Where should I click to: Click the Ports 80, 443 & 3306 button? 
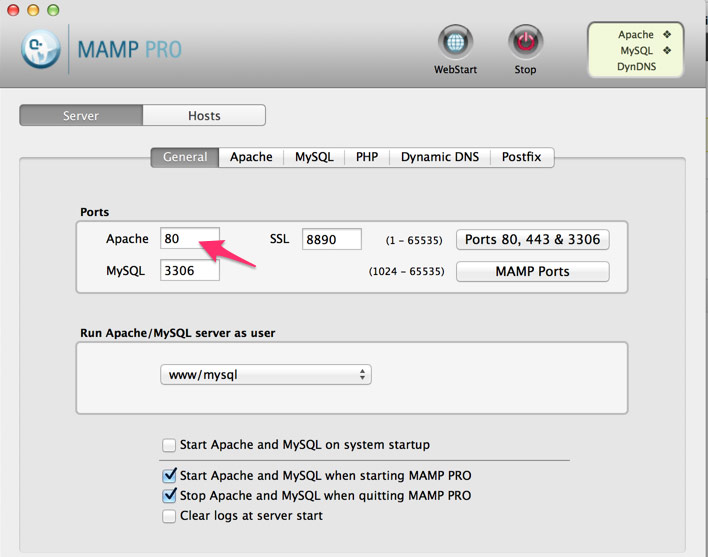coord(533,239)
